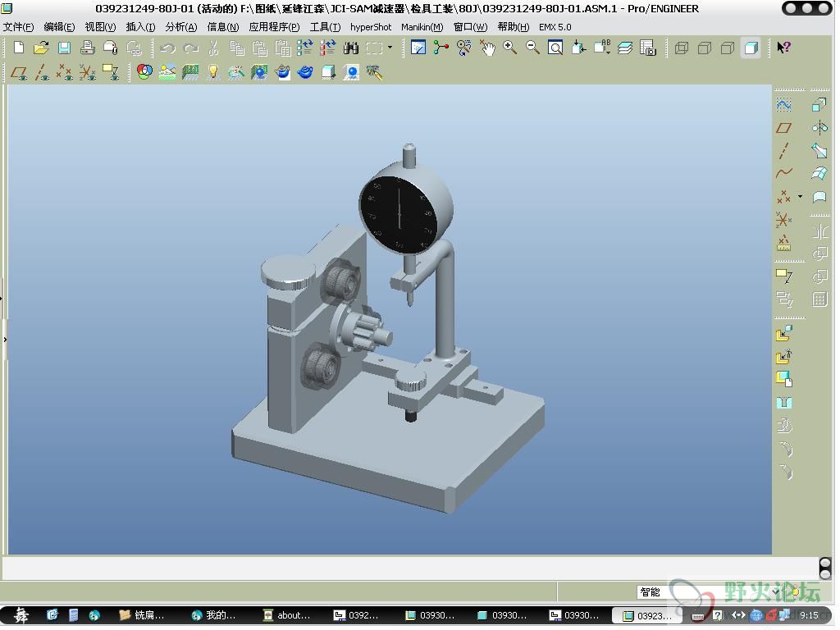The height and width of the screenshot is (630, 840).
Task: Click the blue teapot Render icon
Action: (x=307, y=72)
